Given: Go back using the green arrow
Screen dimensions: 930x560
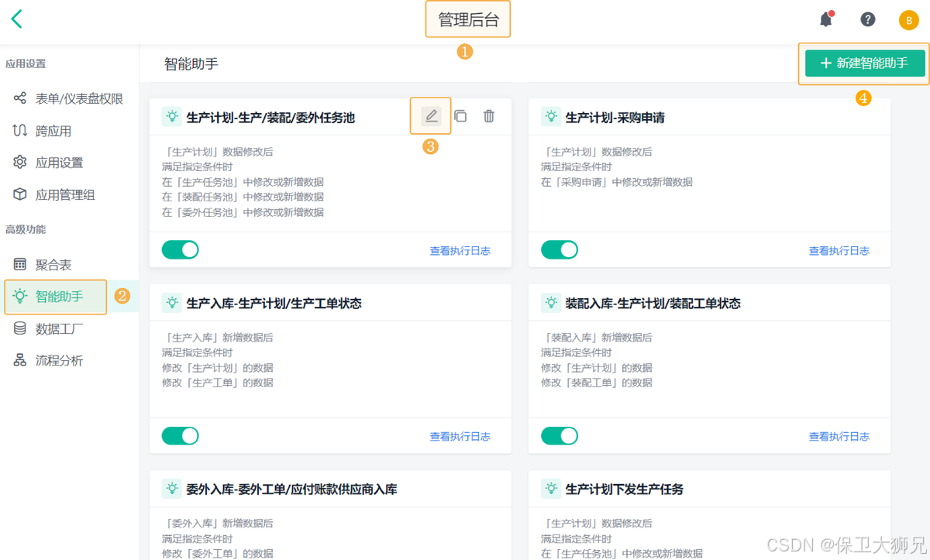Looking at the screenshot, I should [x=16, y=19].
